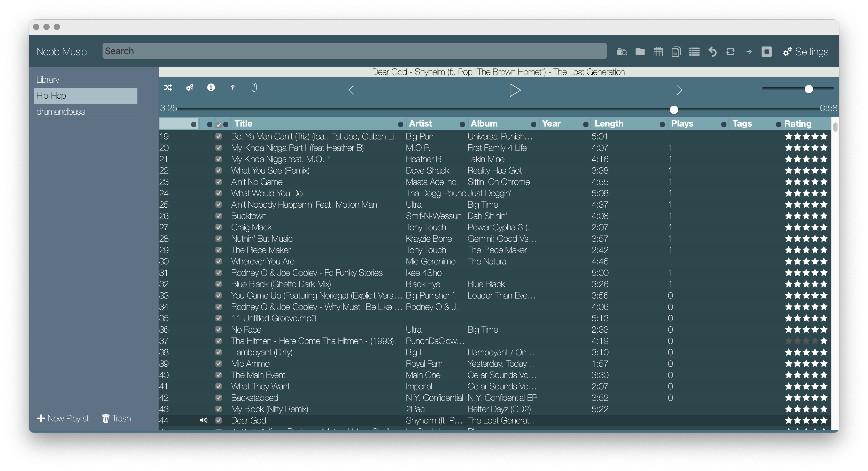The height and width of the screenshot is (471, 868).
Task: Click the shuffle icon
Action: click(168, 88)
